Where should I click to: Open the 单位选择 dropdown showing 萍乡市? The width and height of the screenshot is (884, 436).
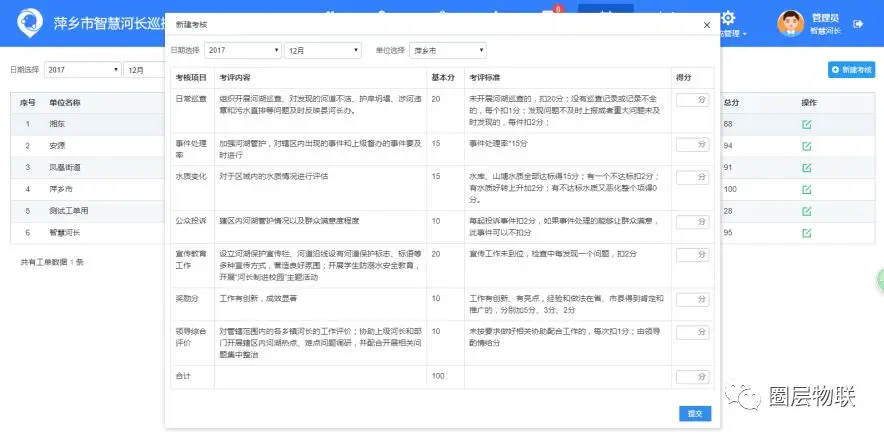click(x=448, y=50)
